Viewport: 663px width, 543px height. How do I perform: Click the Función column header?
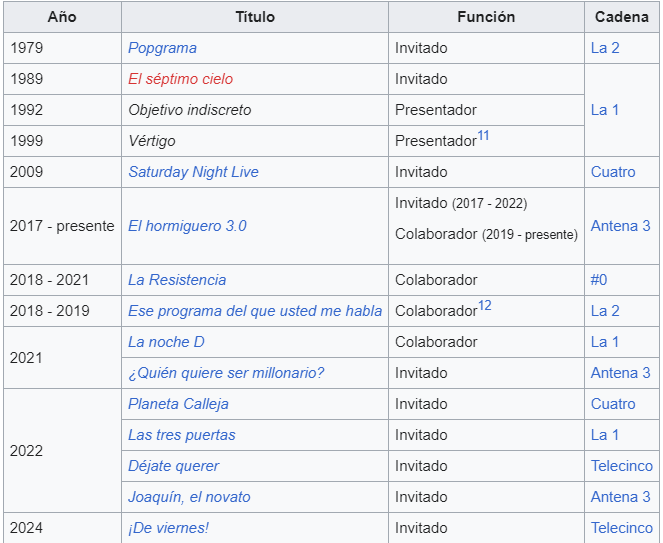[486, 17]
